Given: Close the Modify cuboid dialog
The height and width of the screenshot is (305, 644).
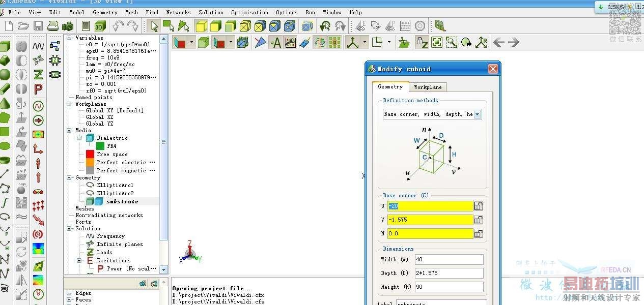Looking at the screenshot, I should (492, 69).
